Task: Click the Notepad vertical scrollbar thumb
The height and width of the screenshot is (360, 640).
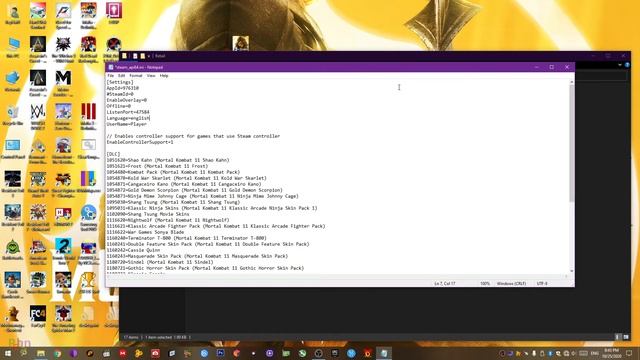Action: coord(571,143)
